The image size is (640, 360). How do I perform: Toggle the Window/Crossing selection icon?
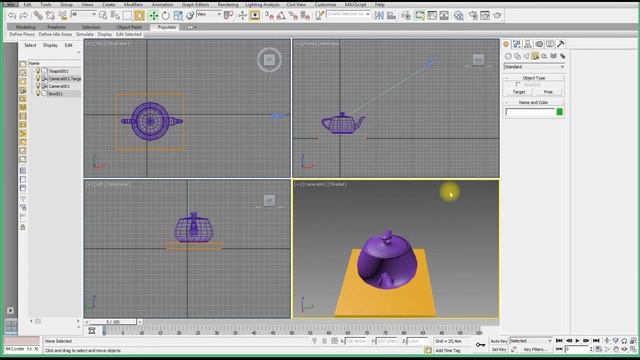[140, 16]
